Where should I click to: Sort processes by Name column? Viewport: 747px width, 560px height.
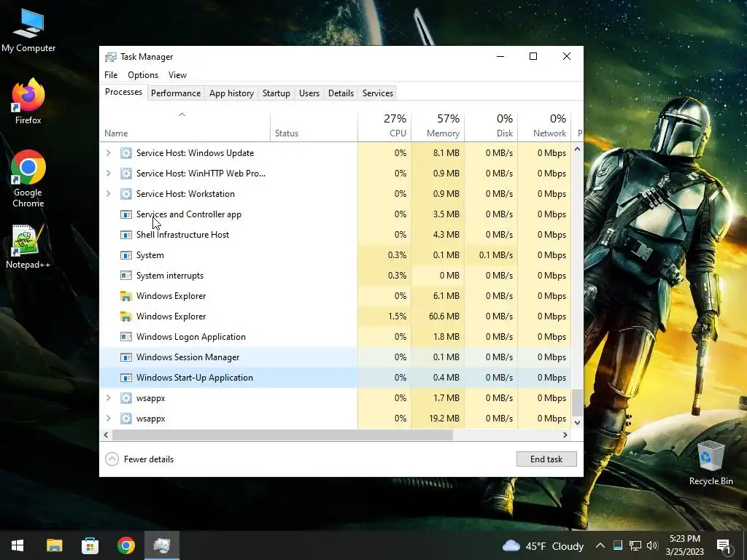185,127
